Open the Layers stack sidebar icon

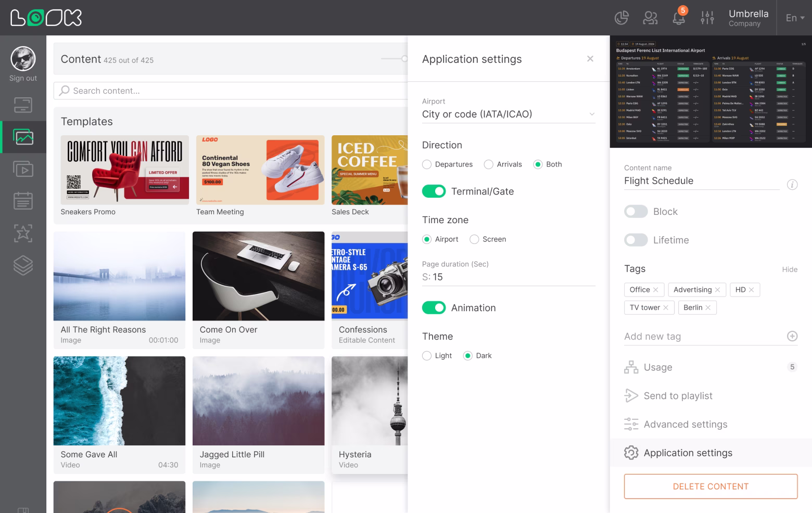point(23,265)
